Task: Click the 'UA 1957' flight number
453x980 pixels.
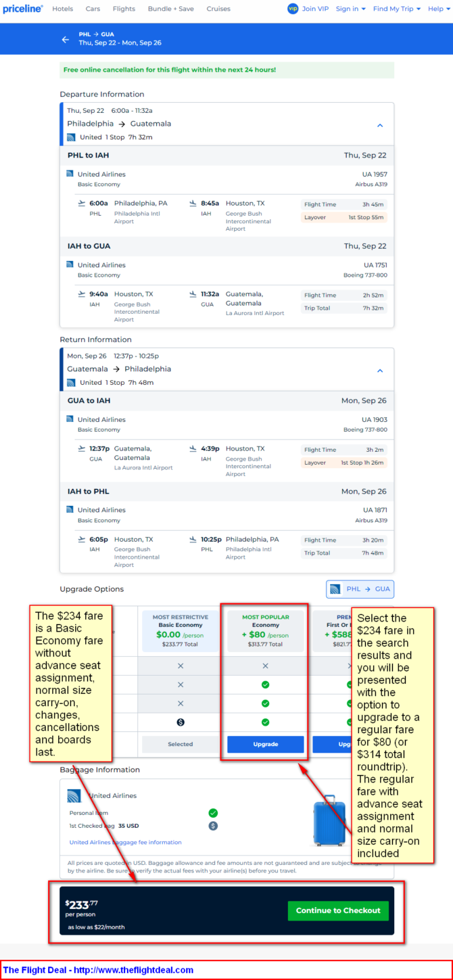Action: 375,174
